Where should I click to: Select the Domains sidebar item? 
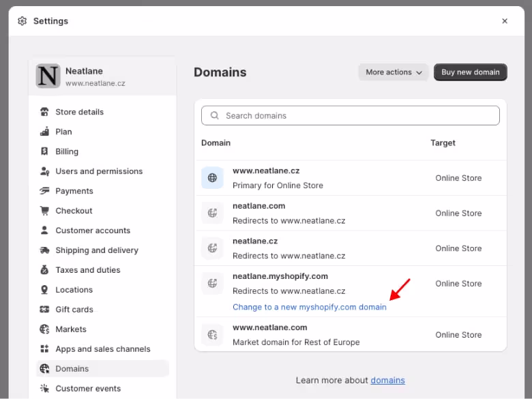pos(102,368)
